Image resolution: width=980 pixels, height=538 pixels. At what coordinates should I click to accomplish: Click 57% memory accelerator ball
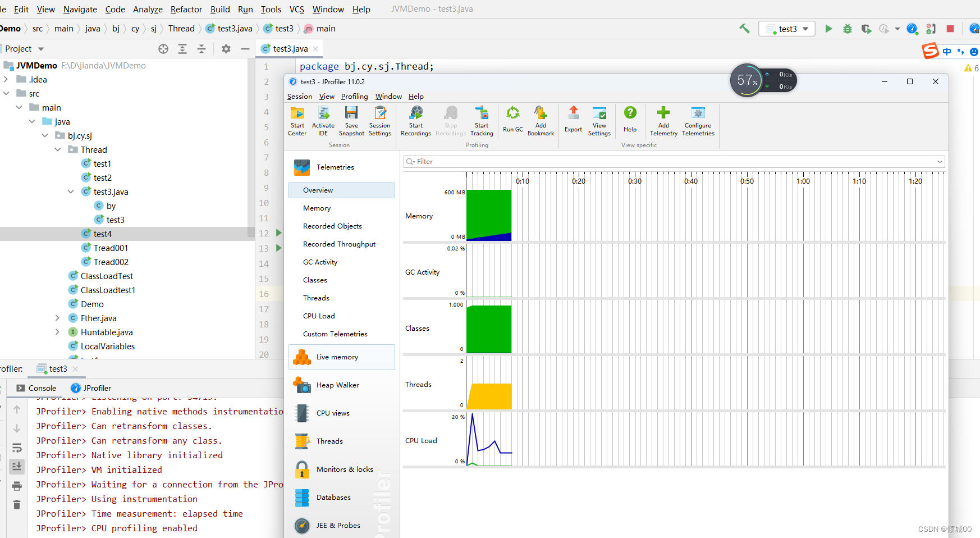tap(747, 80)
